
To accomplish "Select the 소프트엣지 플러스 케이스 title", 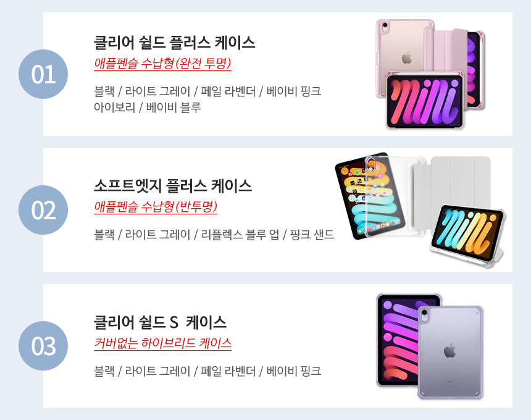I will pos(173,186).
